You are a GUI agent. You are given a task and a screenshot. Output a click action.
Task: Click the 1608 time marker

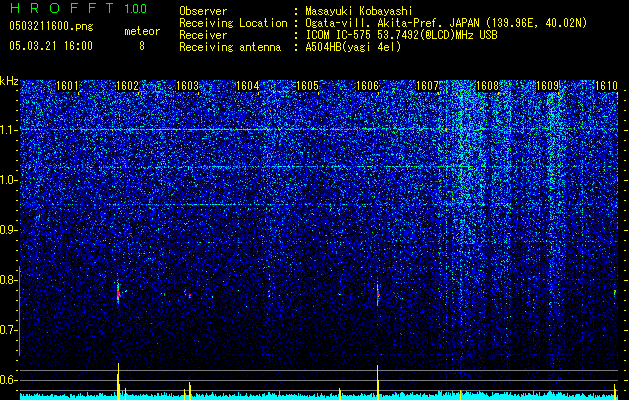(x=487, y=86)
